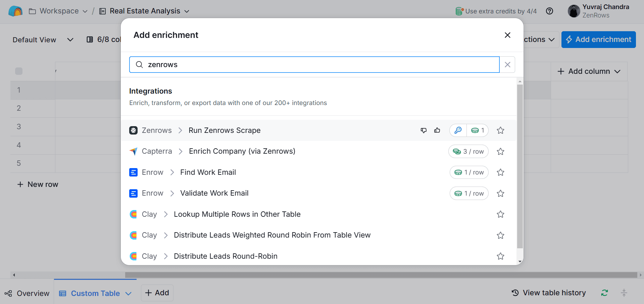Choose Enrow Validate Work Email
644x304 pixels.
point(214,193)
